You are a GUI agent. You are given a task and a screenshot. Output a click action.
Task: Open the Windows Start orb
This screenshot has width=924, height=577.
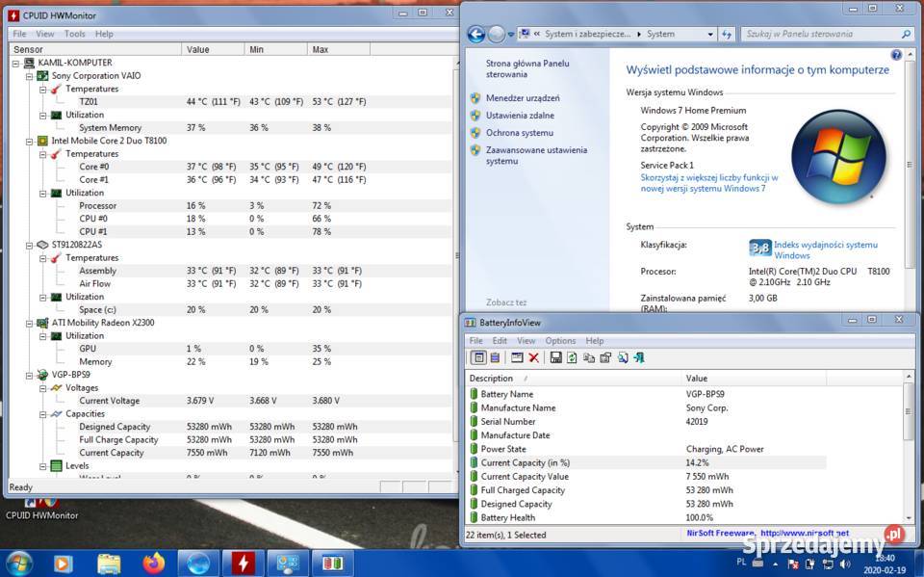click(19, 564)
